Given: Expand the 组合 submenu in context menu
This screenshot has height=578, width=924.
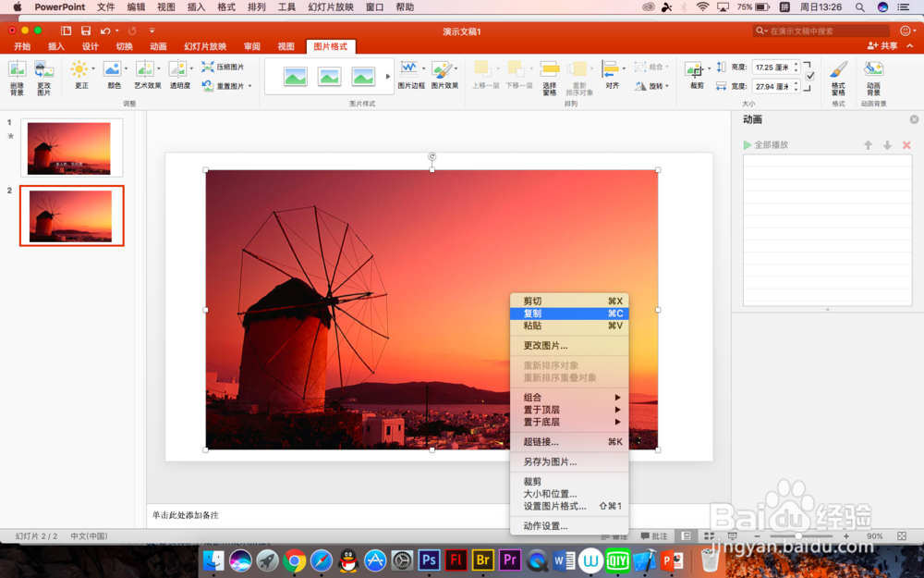Looking at the screenshot, I should pyautogui.click(x=569, y=398).
